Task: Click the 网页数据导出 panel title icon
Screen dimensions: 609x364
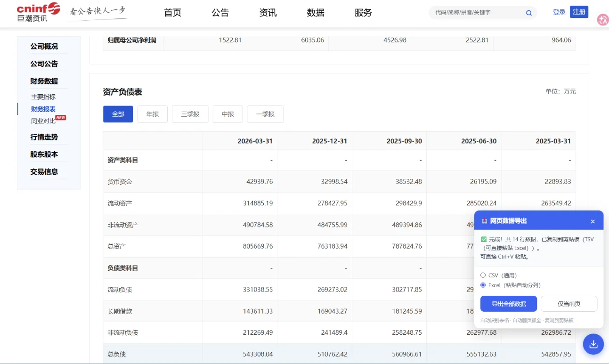Action: tap(484, 221)
